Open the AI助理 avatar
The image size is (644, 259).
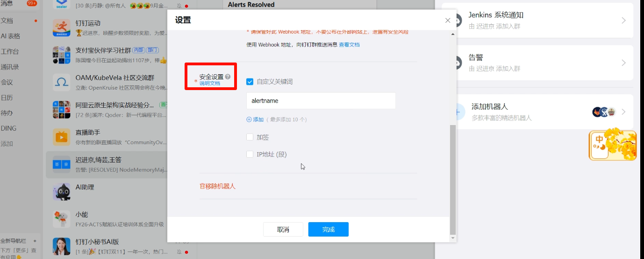point(62,191)
